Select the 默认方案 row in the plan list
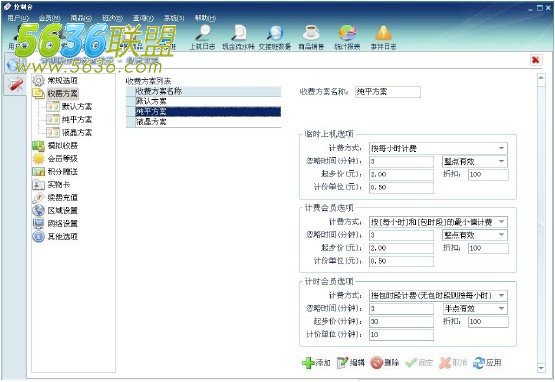The image size is (555, 382). pyautogui.click(x=208, y=101)
